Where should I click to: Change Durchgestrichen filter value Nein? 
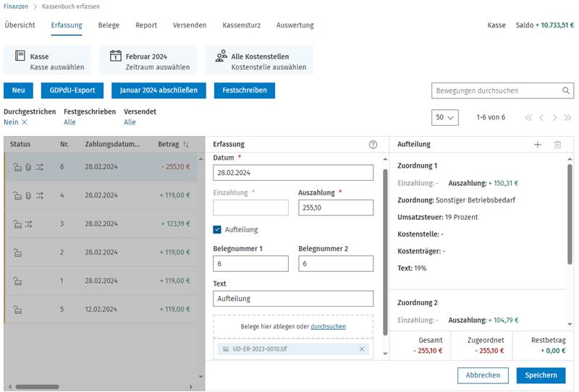pyautogui.click(x=11, y=122)
